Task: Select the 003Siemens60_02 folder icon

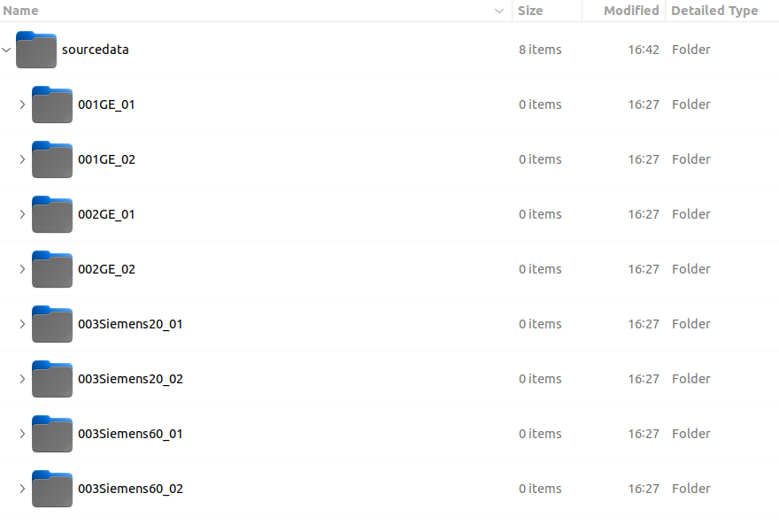Action: tap(52, 489)
